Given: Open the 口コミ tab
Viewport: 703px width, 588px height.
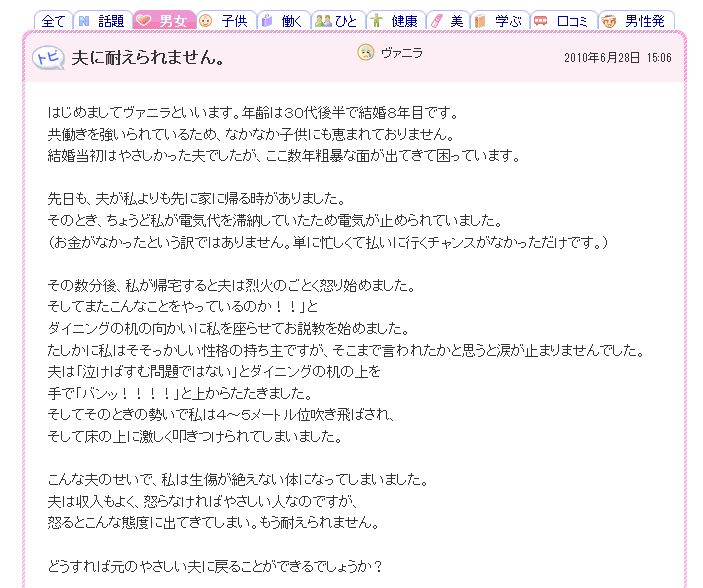Looking at the screenshot, I should click(564, 21).
